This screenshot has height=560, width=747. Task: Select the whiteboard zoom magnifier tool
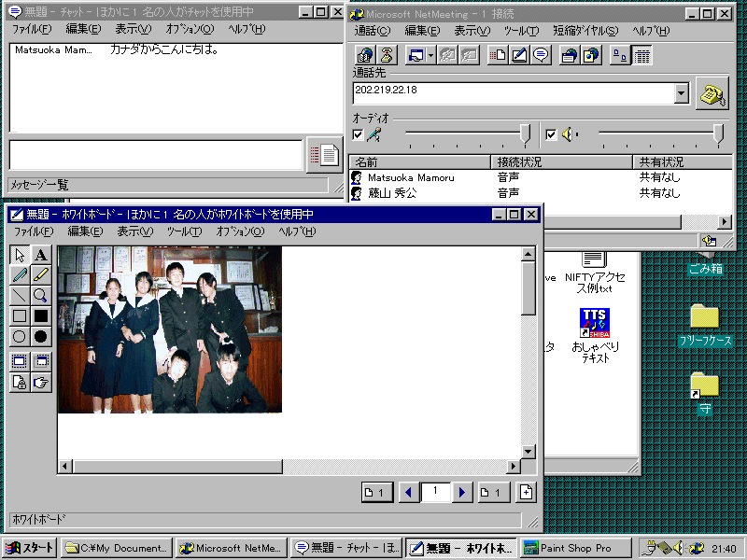click(41, 296)
